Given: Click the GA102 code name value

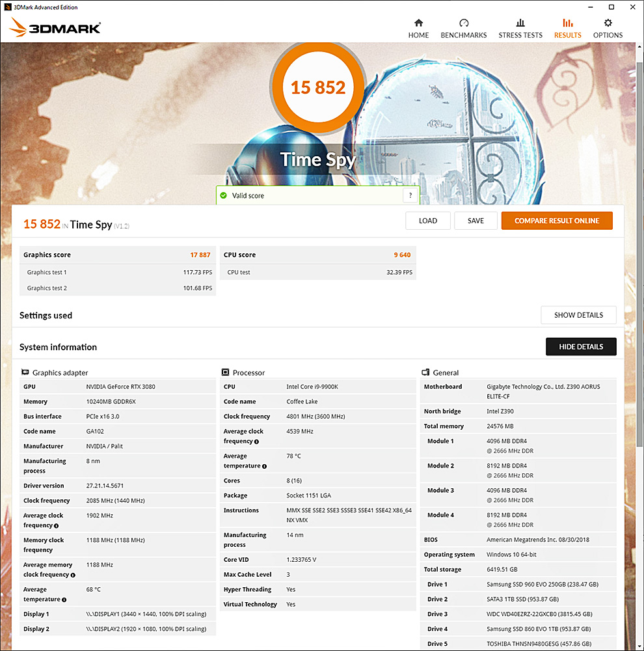Looking at the screenshot, I should point(95,432).
